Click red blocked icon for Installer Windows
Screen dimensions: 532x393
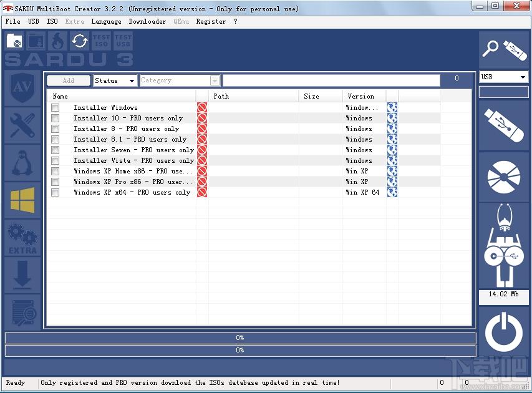pyautogui.click(x=202, y=107)
